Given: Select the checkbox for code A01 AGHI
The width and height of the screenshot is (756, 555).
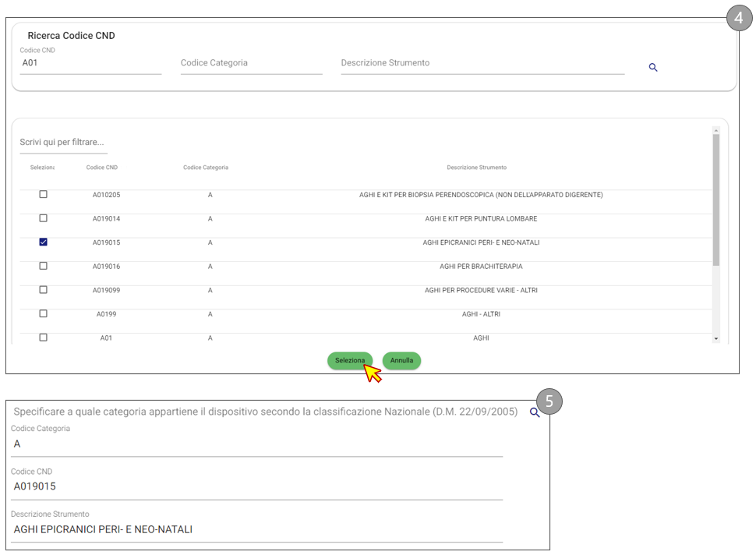Looking at the screenshot, I should 43,338.
